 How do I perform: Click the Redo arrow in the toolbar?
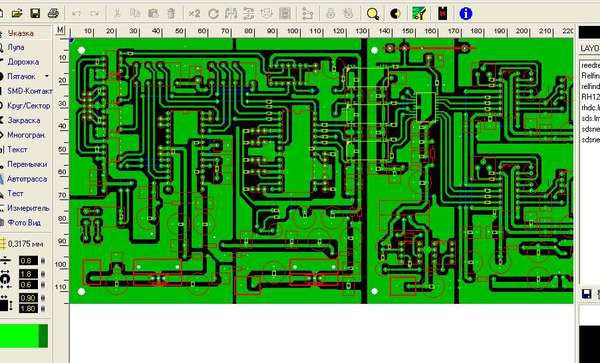(x=94, y=14)
